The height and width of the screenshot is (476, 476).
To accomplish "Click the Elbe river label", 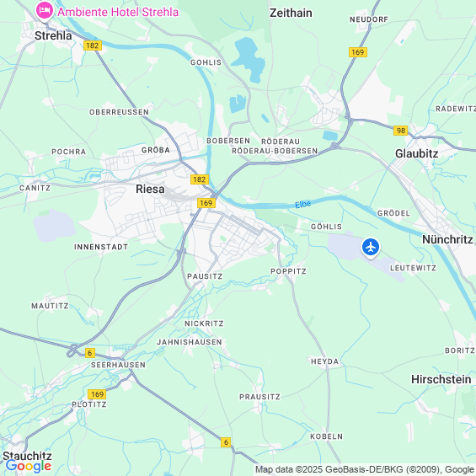I will click(x=303, y=205).
